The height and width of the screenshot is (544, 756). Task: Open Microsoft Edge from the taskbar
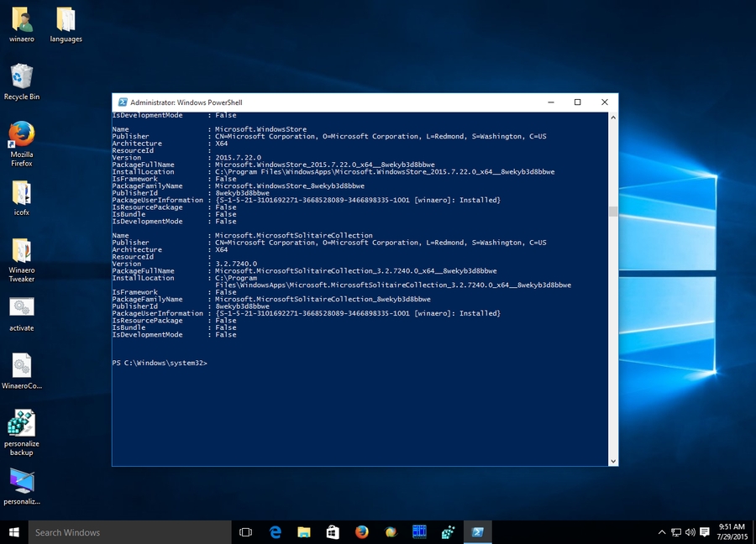click(276, 532)
